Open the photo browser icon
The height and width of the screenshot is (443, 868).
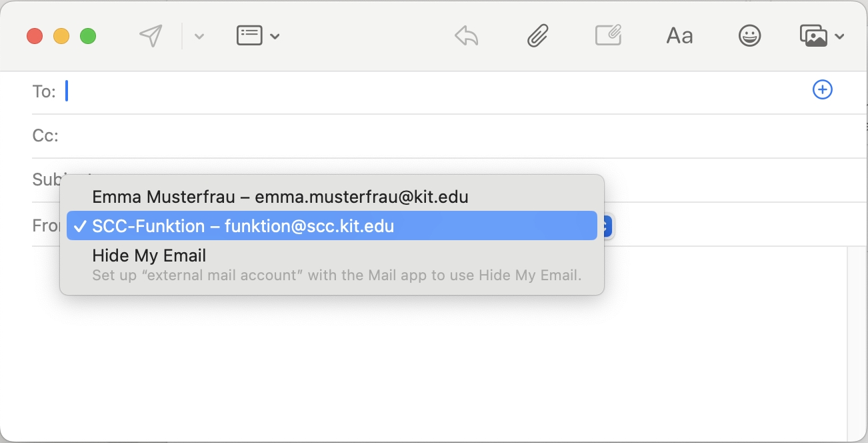[x=813, y=35]
